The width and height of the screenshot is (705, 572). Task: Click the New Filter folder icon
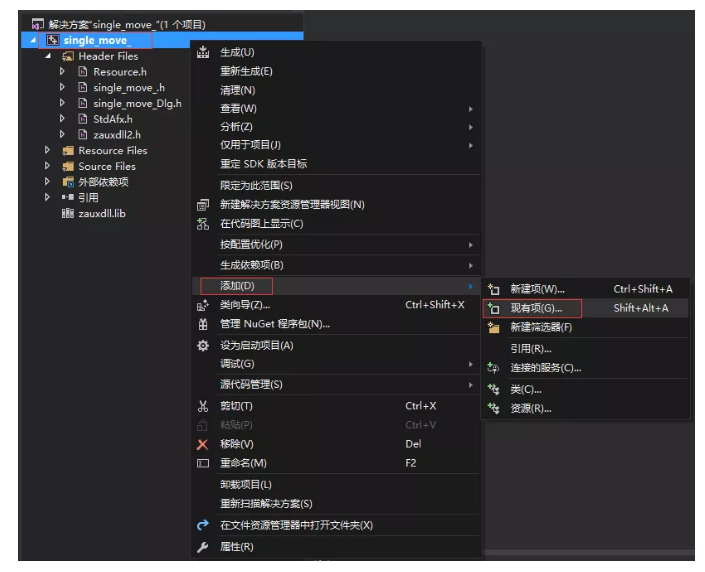coord(494,327)
